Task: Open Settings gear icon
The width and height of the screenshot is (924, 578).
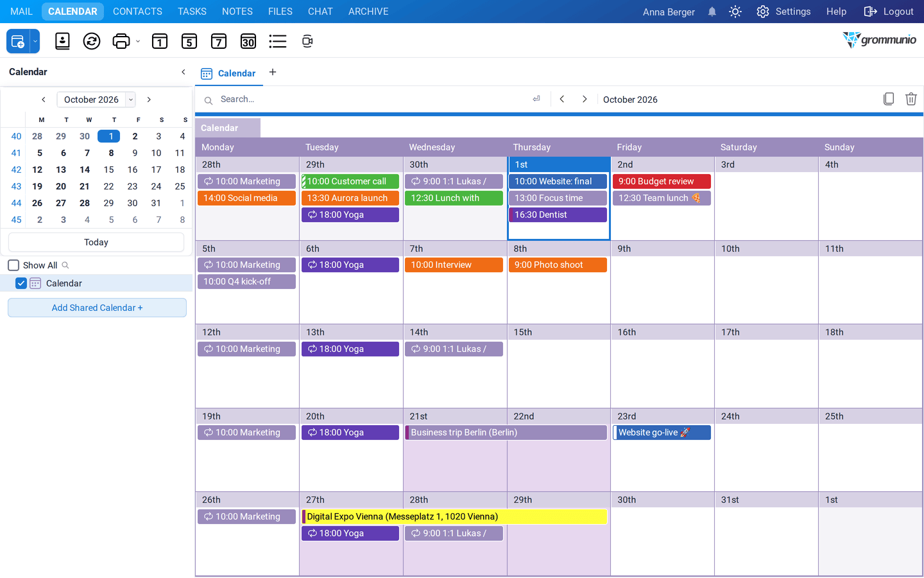Action: [763, 12]
